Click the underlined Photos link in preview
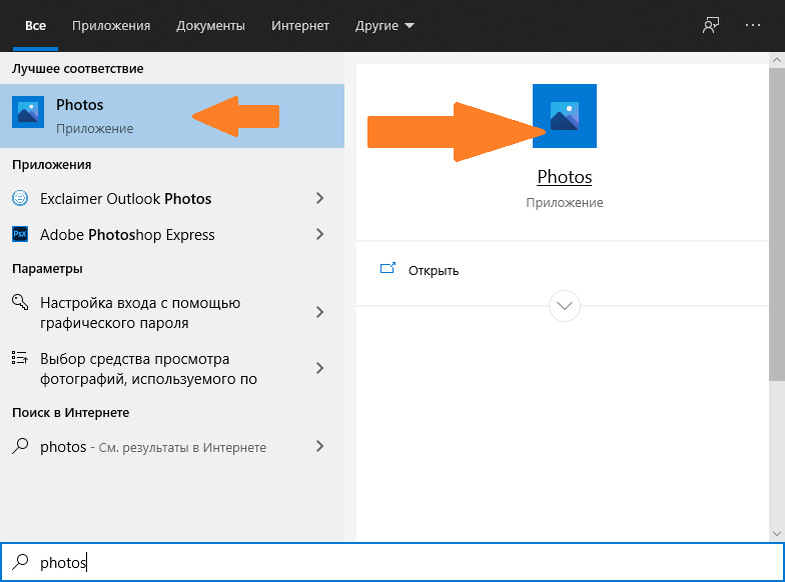 coord(565,177)
